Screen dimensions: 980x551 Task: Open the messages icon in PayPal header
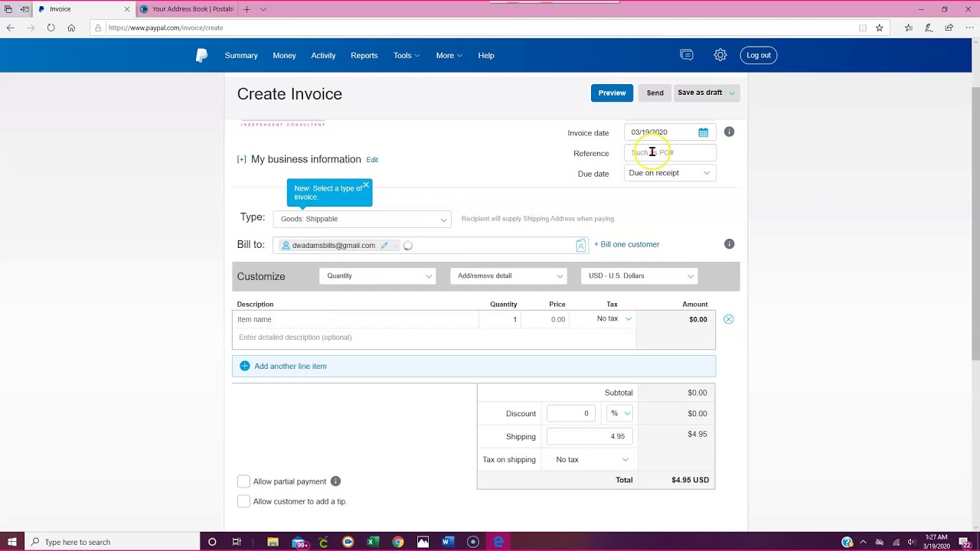(x=687, y=55)
